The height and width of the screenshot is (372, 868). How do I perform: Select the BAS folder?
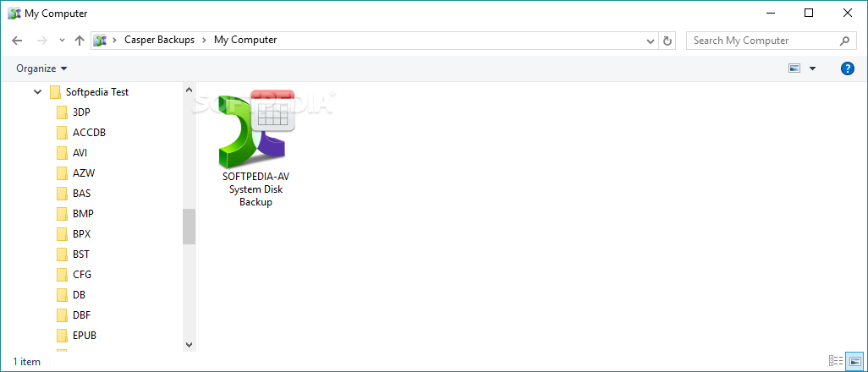click(82, 194)
